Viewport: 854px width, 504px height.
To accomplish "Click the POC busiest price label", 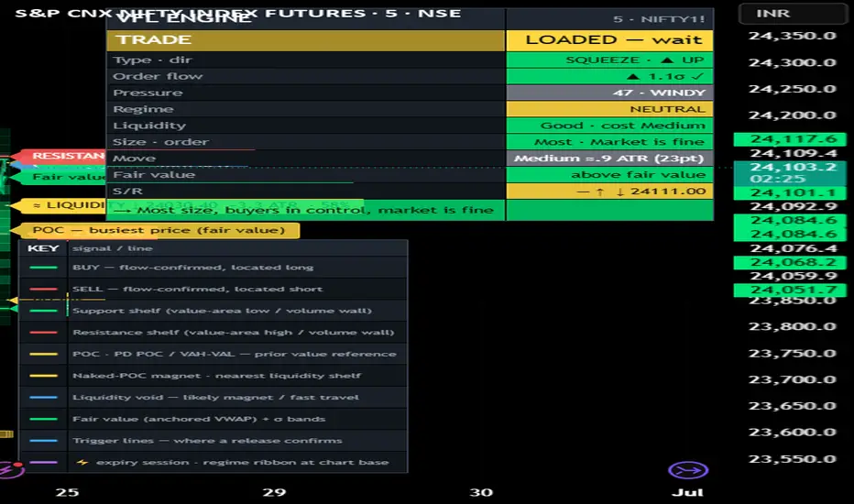I will pyautogui.click(x=159, y=230).
